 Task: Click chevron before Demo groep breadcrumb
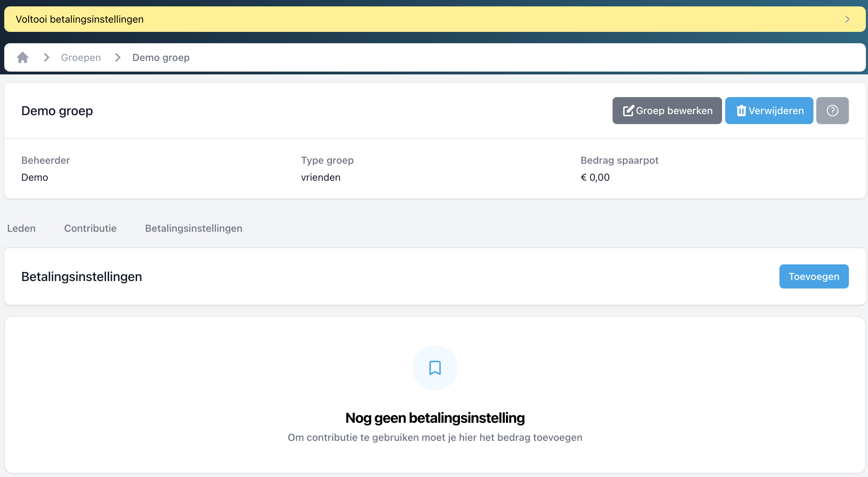tap(118, 57)
